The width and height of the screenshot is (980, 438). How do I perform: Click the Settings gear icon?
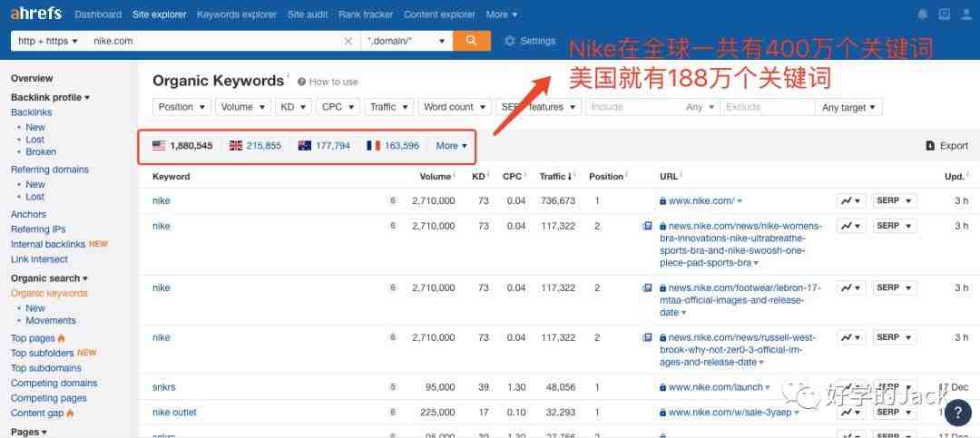[x=509, y=41]
